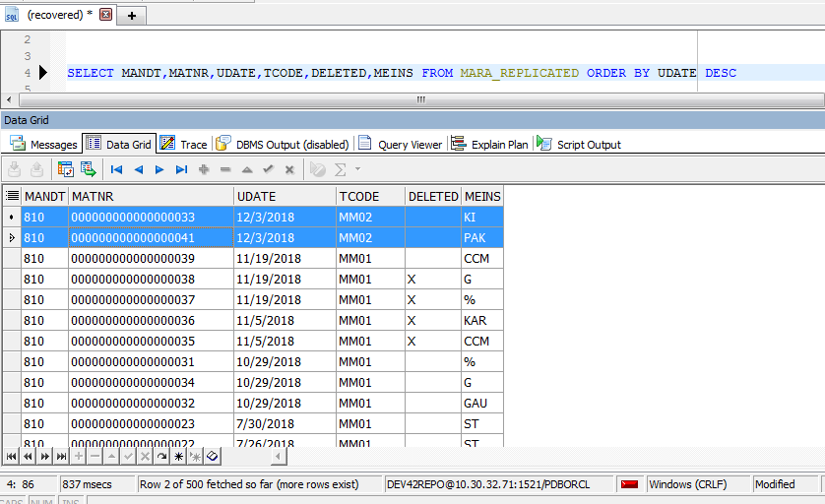Switch to the Messages tab
This screenshot has height=504, width=825.
click(44, 144)
